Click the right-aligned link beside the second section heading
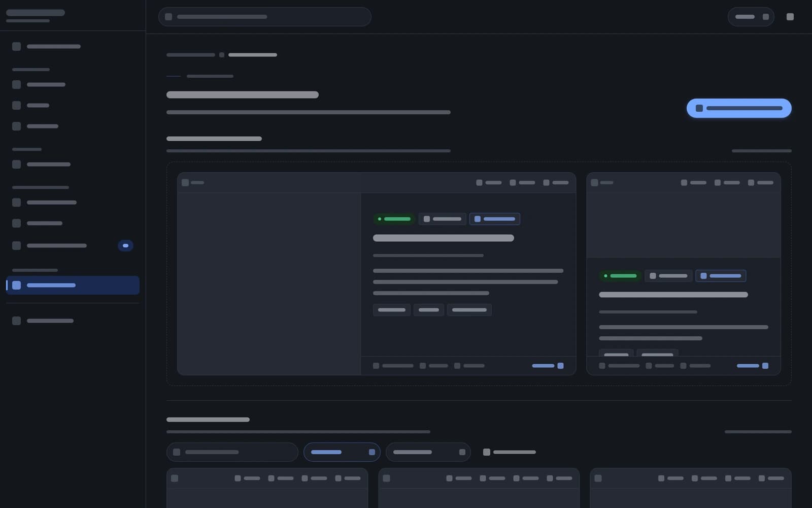This screenshot has width=812, height=508. coord(758,432)
